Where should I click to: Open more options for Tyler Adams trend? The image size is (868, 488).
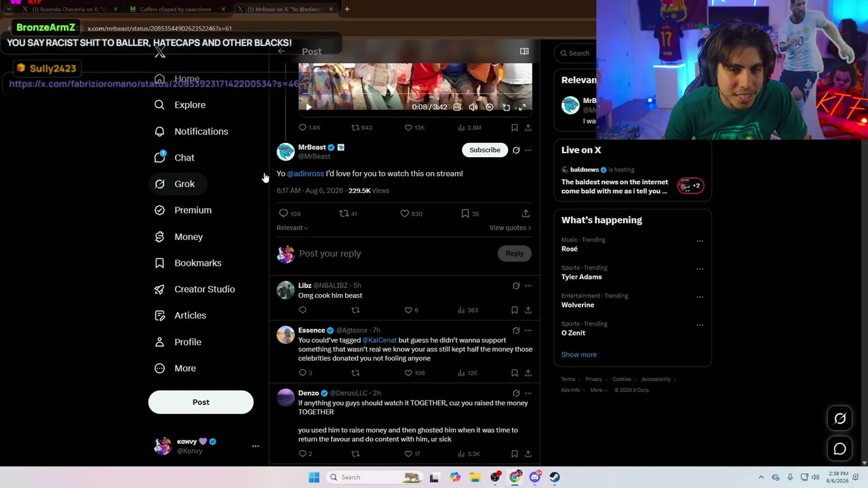point(700,269)
